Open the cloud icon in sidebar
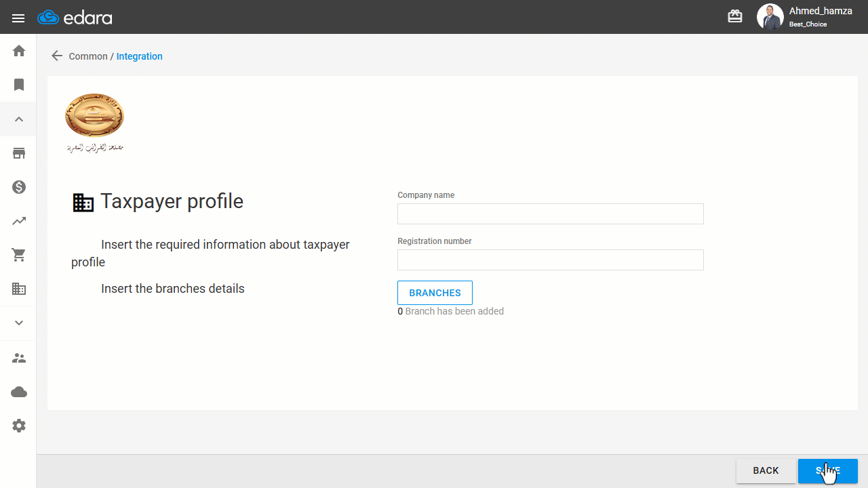 tap(19, 392)
